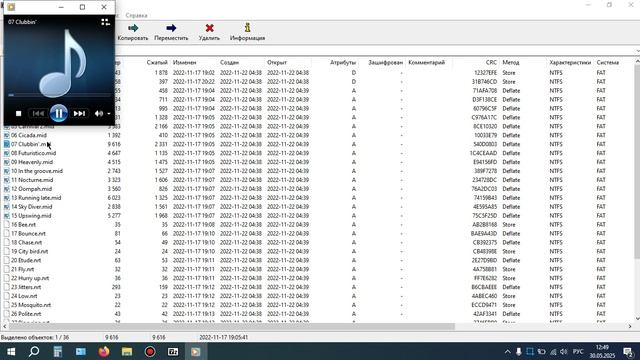
Task: Sort by the Создан column header
Action: tap(229, 62)
